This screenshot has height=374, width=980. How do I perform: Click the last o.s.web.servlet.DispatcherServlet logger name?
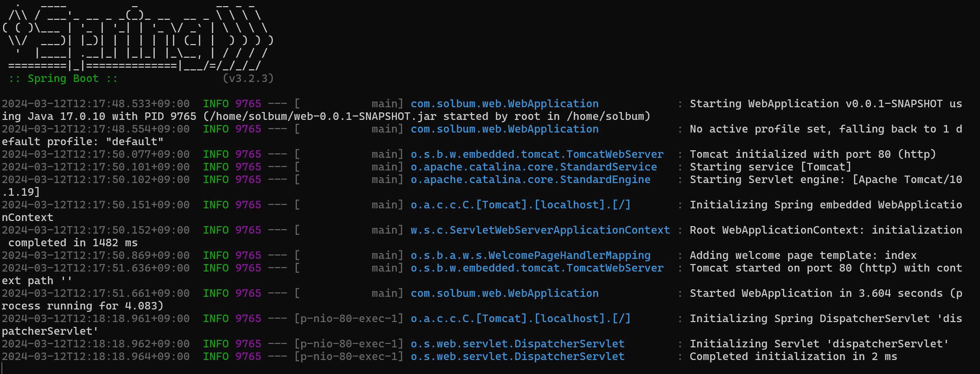click(x=517, y=357)
